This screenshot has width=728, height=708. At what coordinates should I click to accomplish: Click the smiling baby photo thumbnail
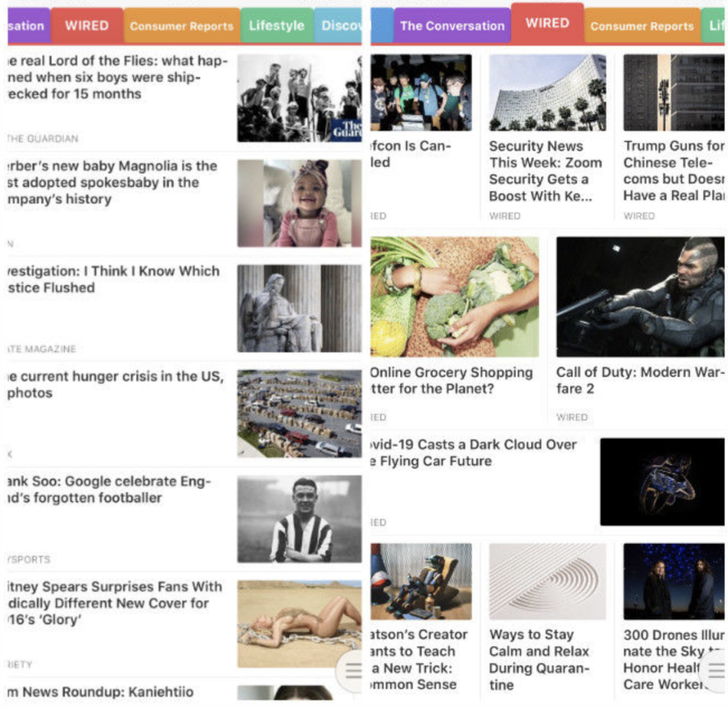[299, 203]
